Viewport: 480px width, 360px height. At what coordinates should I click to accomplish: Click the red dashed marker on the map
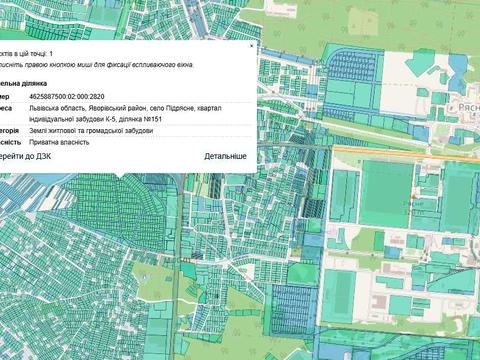(x=188, y=260)
